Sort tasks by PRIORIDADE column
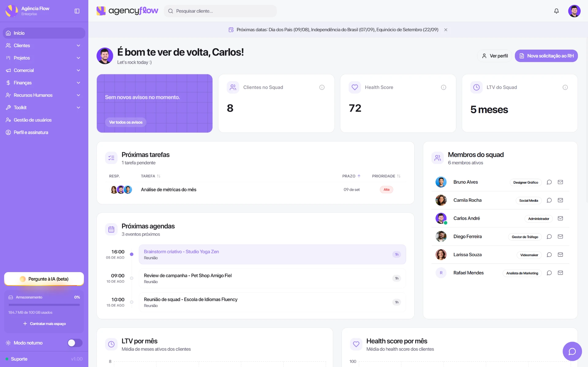This screenshot has width=588, height=367. [386, 176]
